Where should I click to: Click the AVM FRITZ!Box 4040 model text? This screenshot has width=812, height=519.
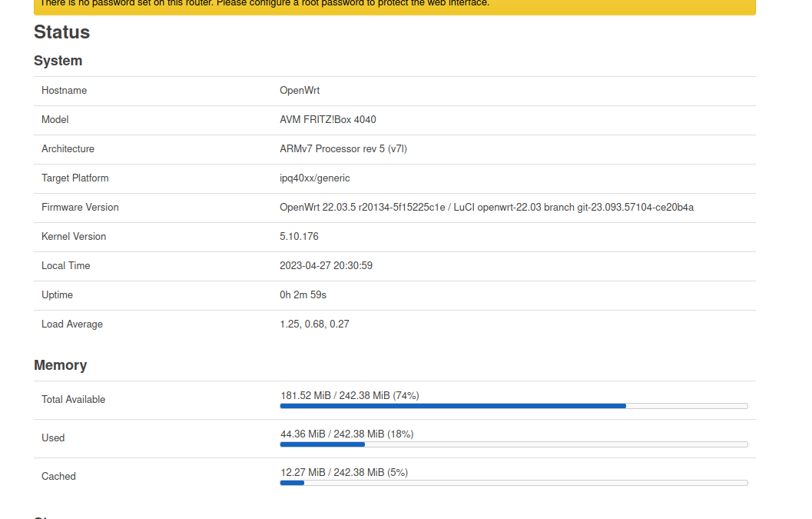(x=328, y=120)
